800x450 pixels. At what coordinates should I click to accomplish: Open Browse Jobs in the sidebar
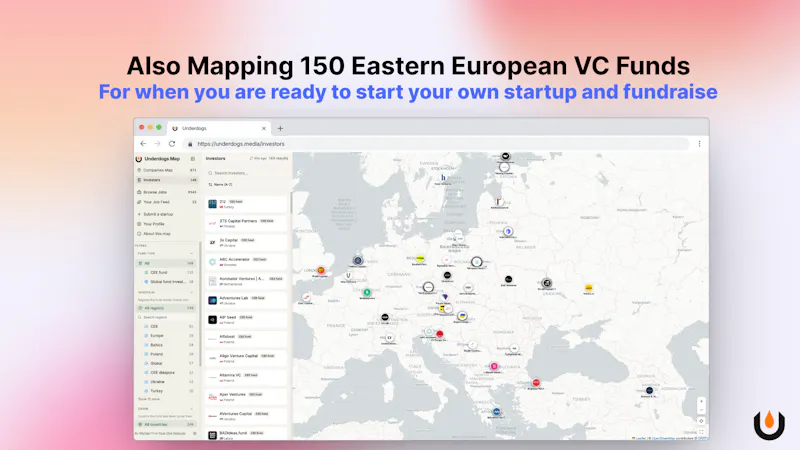[166, 192]
